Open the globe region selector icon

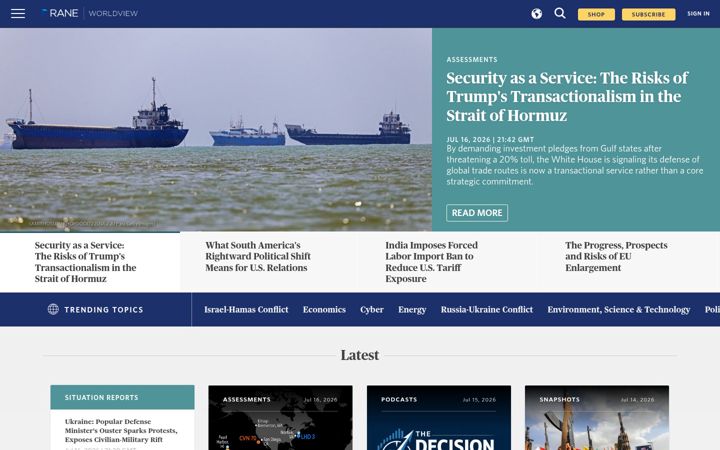[536, 14]
